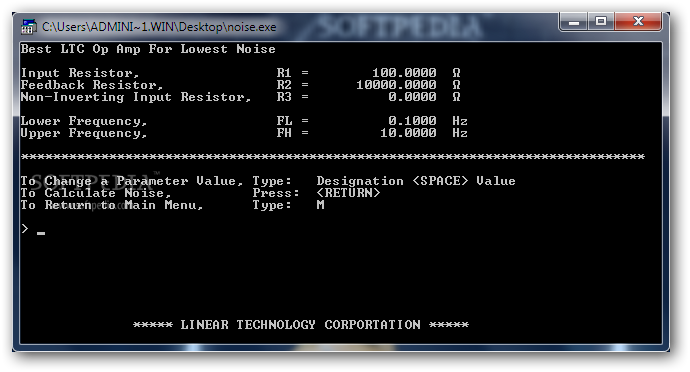The width and height of the screenshot is (690, 372).
Task: Click the 'Lower Frequency,' label
Action: tap(84, 121)
